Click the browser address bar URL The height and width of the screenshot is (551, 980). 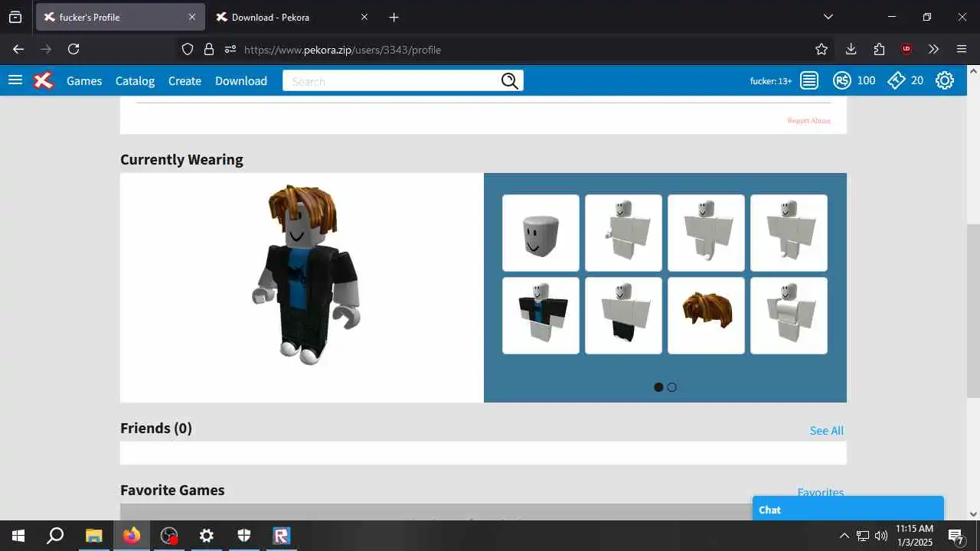[342, 50]
